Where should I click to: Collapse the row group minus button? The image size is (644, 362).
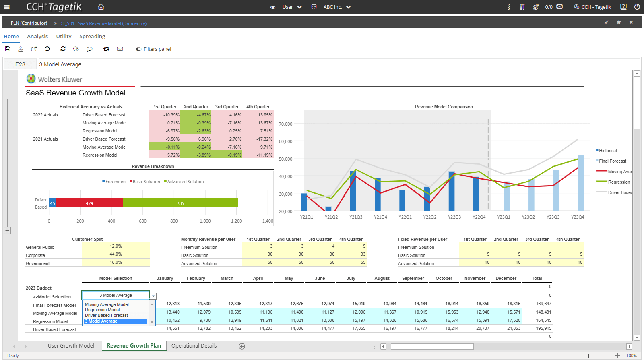coord(7,230)
